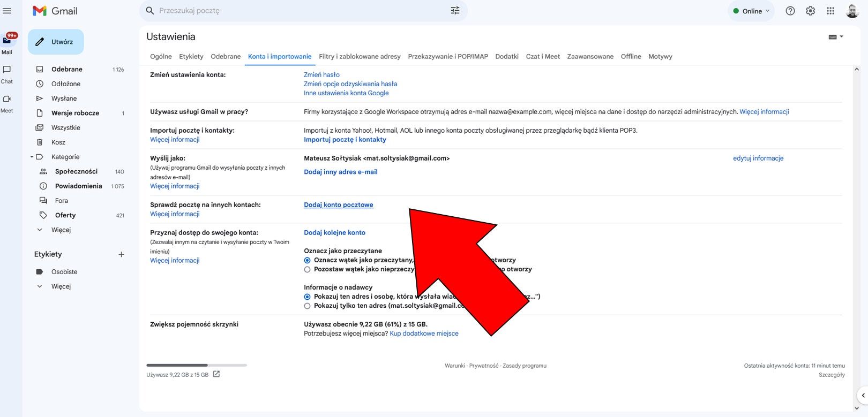Click the Warunki footer link
The image size is (868, 417).
(x=455, y=366)
